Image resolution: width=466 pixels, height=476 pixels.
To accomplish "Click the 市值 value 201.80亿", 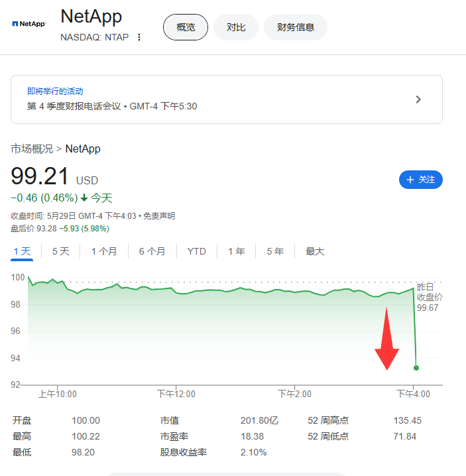I will tap(259, 420).
